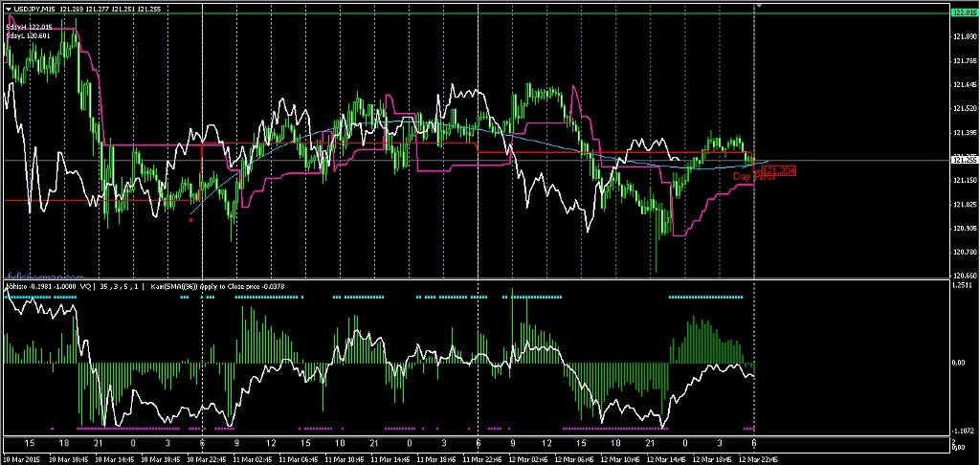Open the dropdown arrow beside USDJPY,M15
980x465 pixels.
coord(7,9)
